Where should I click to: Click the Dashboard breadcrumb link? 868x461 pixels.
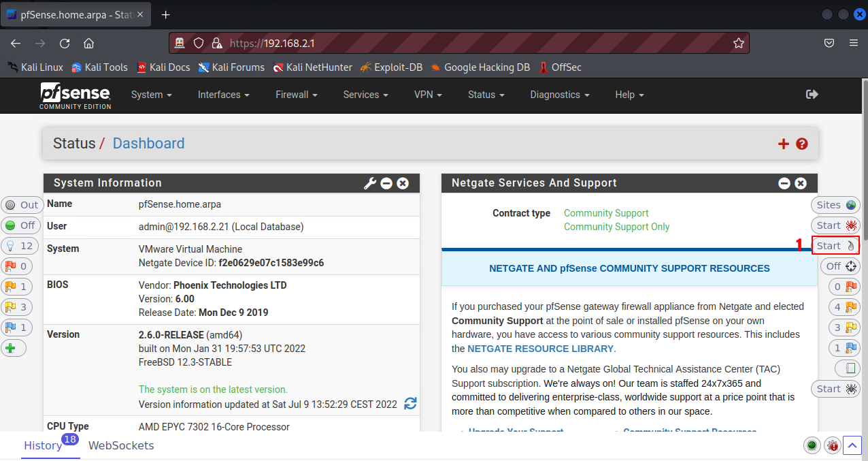(148, 144)
